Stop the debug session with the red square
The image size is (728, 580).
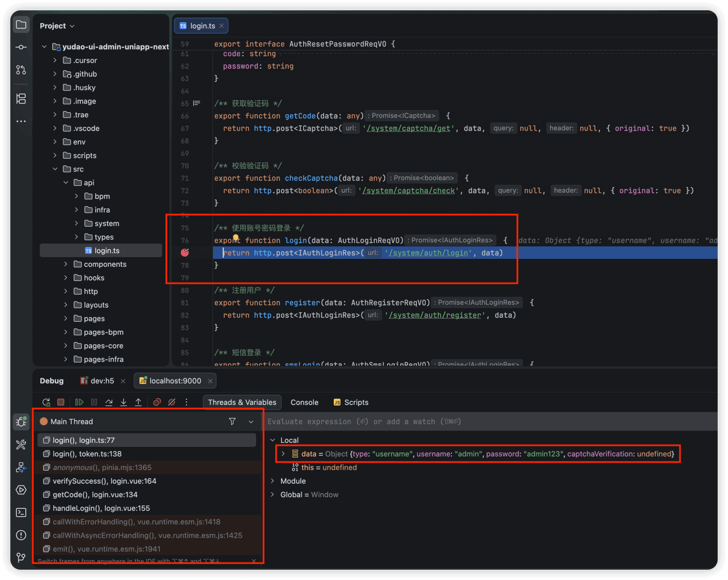pyautogui.click(x=61, y=402)
